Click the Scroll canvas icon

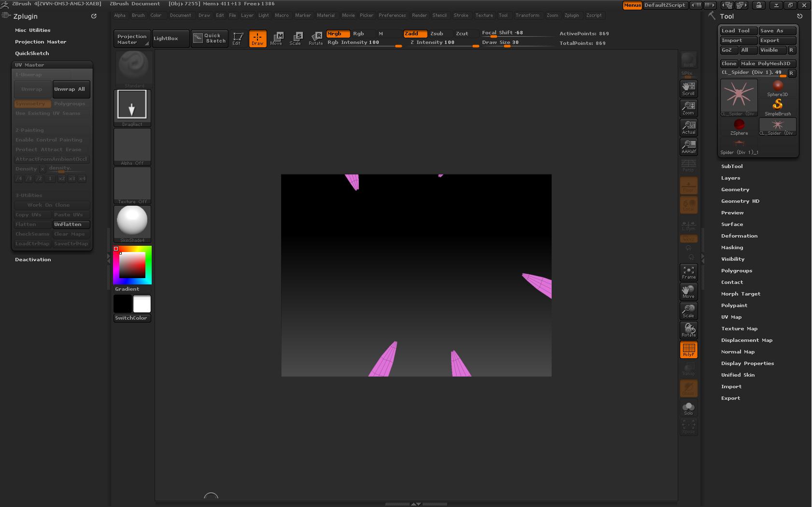pos(689,88)
